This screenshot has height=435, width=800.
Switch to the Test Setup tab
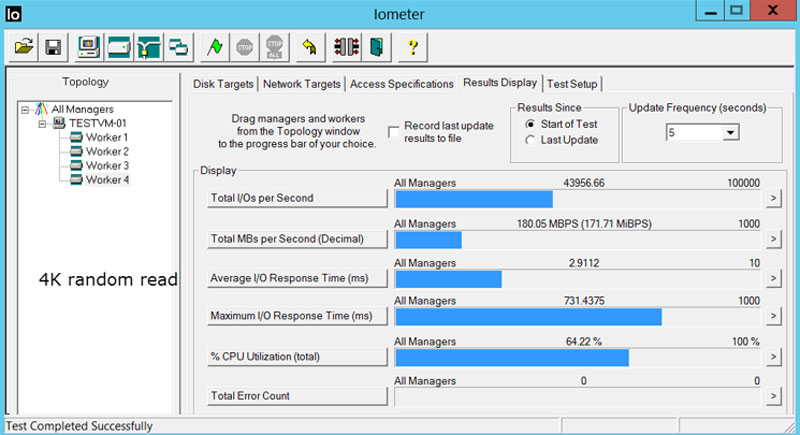(572, 84)
